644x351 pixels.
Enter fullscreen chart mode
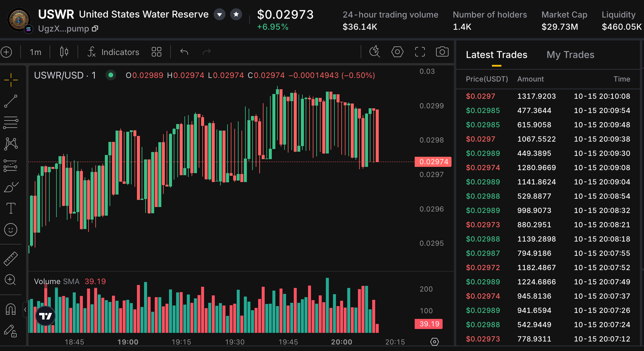[420, 52]
